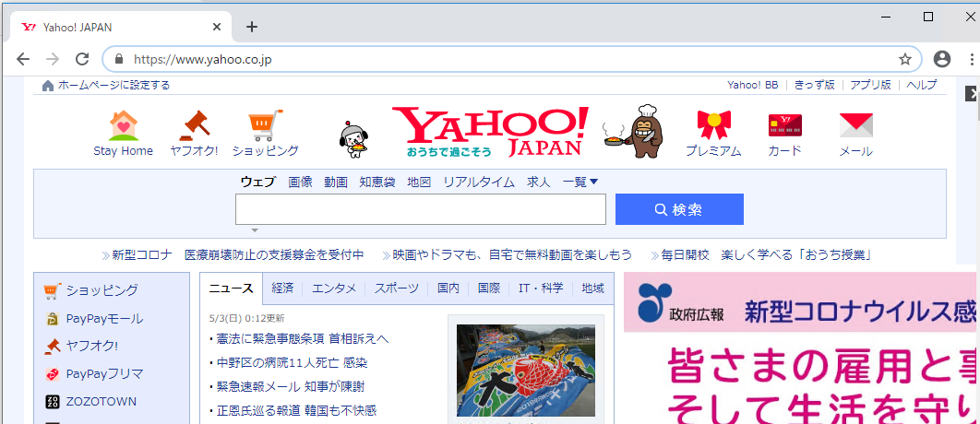Switch to the スポーツ news tab
This screenshot has width=980, height=424.
(396, 289)
